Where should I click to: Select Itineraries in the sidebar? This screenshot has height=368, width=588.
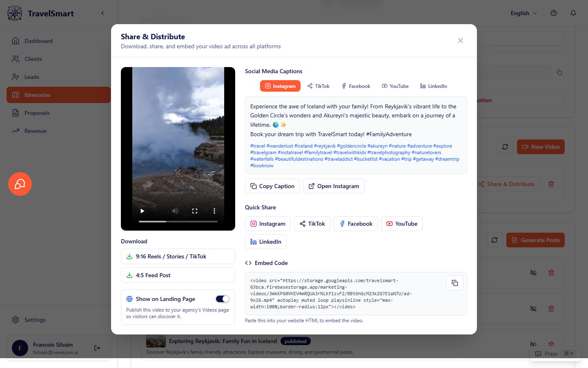[x=58, y=95]
